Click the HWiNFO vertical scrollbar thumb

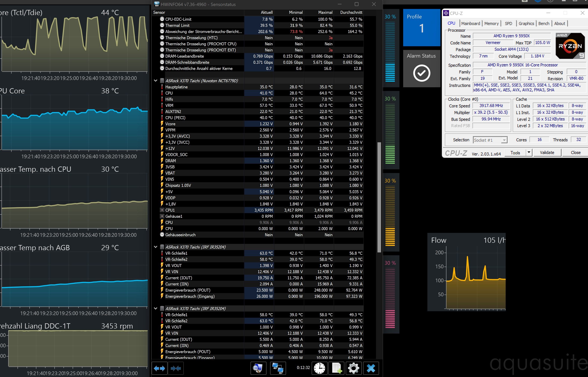(379, 197)
